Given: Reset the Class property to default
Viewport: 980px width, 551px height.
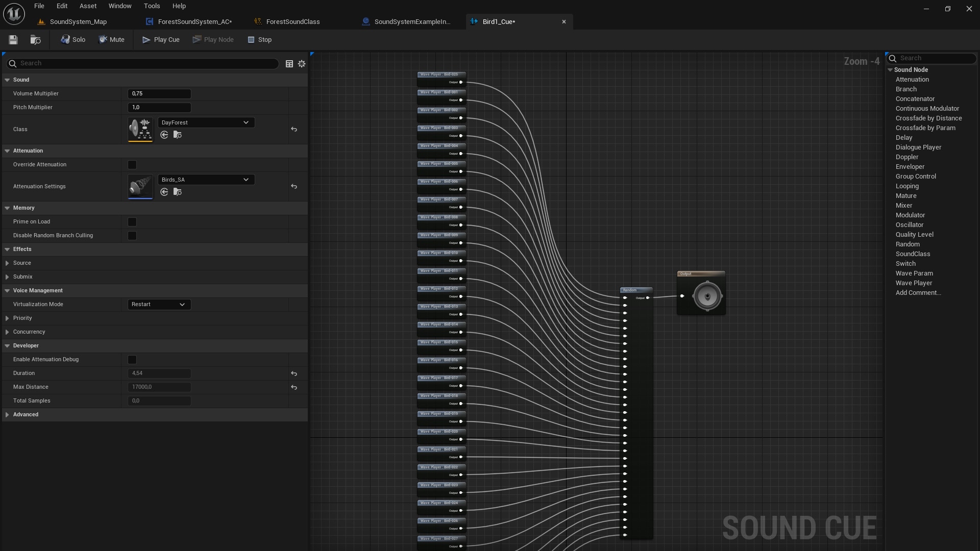Looking at the screenshot, I should 294,130.
